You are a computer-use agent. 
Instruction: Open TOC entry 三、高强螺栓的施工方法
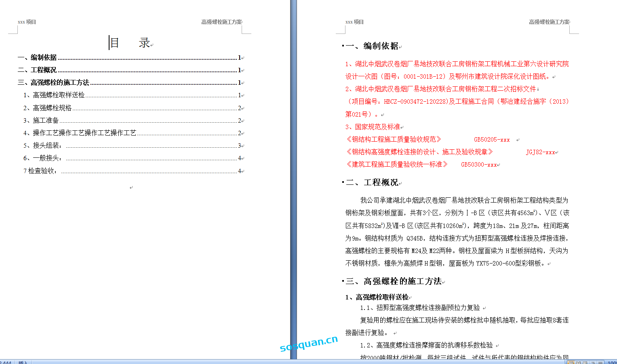[53, 83]
